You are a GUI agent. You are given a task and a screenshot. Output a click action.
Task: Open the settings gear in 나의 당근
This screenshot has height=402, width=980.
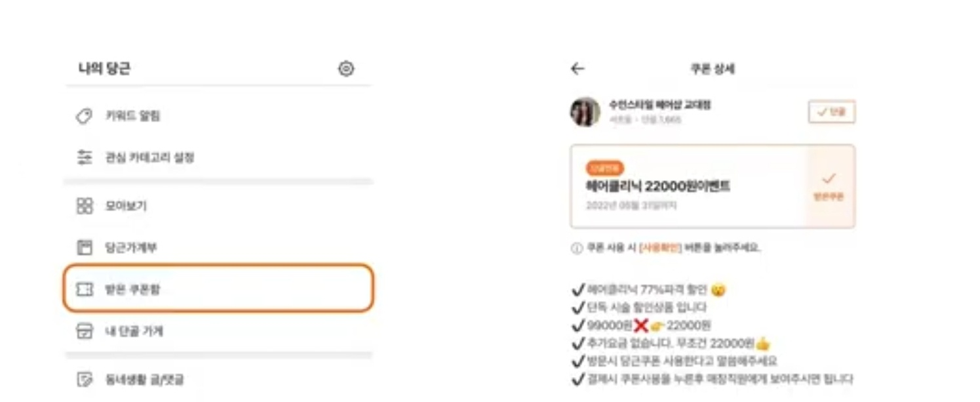347,69
